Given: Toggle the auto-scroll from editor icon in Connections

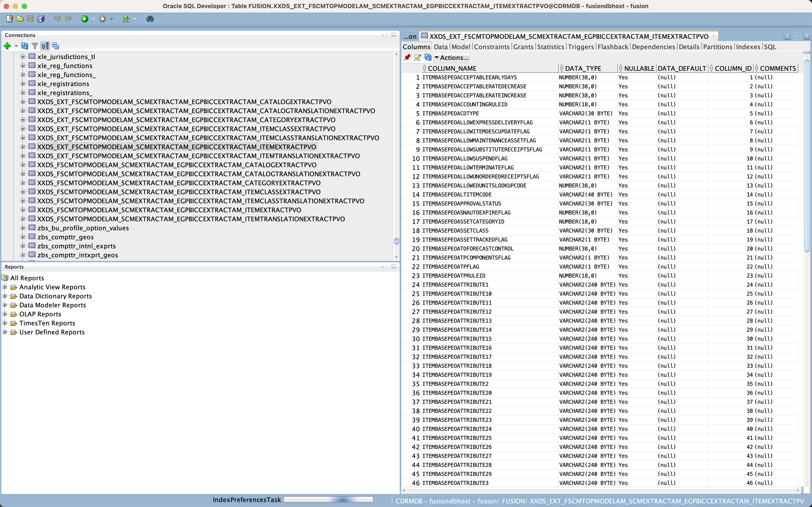Looking at the screenshot, I should (45, 46).
